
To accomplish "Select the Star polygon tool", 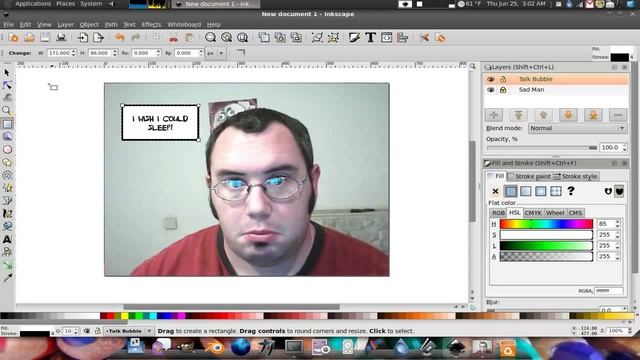I will coord(7,162).
